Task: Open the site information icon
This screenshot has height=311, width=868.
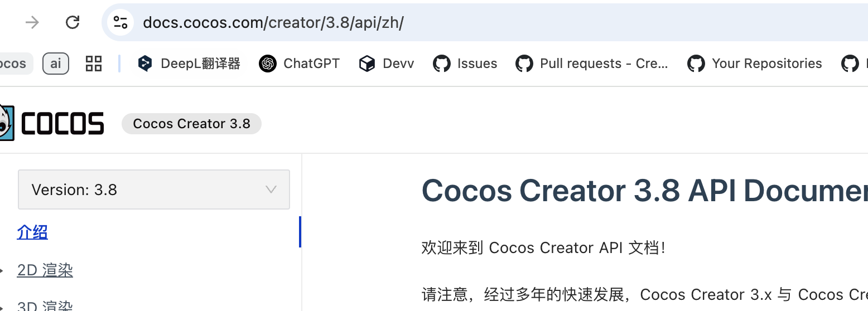Action: point(120,22)
